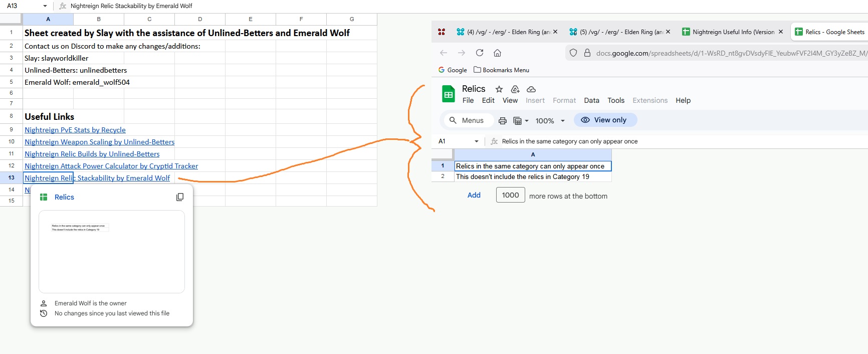The image size is (868, 354).
Task: Print the Relics spreadsheet
Action: pyautogui.click(x=503, y=121)
